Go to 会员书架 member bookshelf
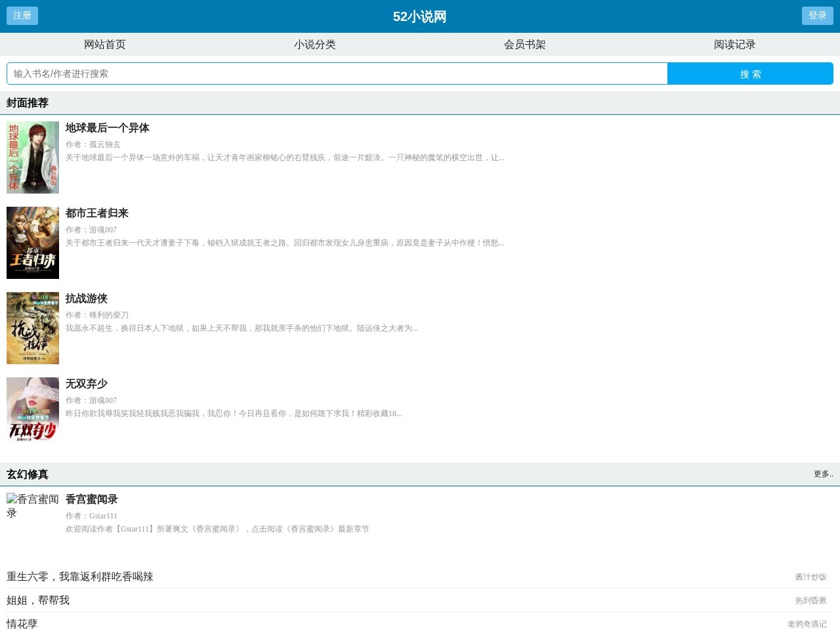The height and width of the screenshot is (630, 840). pos(523,44)
